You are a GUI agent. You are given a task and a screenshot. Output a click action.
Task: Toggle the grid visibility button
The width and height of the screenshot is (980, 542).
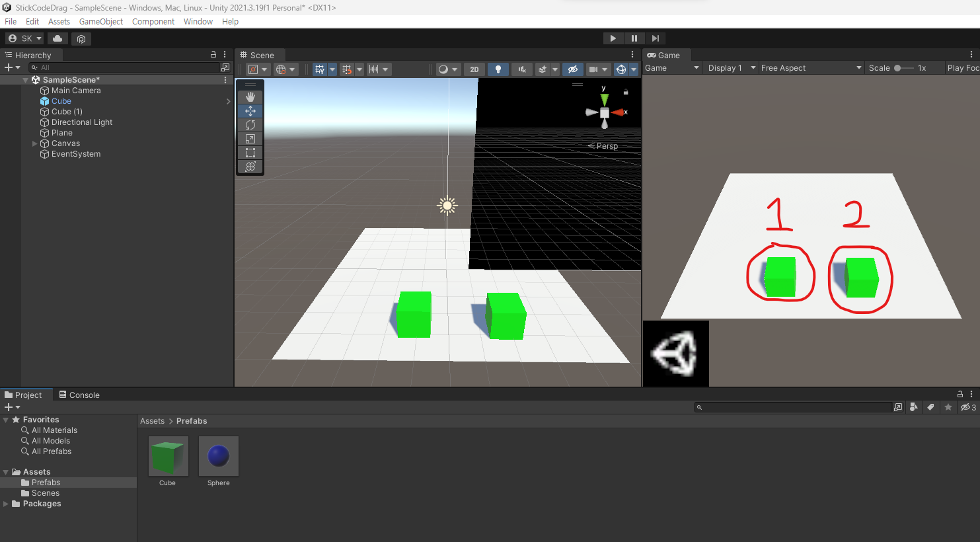pos(320,69)
